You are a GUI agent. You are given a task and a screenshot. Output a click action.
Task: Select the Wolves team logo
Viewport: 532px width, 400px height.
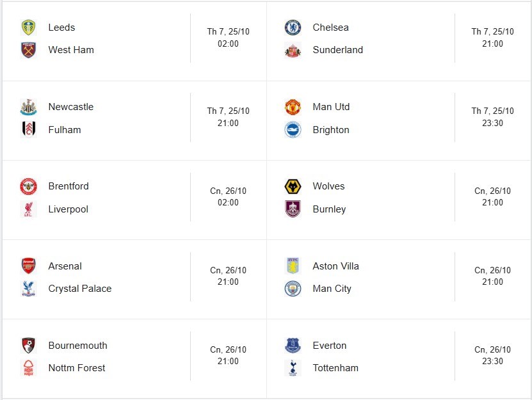pos(293,186)
